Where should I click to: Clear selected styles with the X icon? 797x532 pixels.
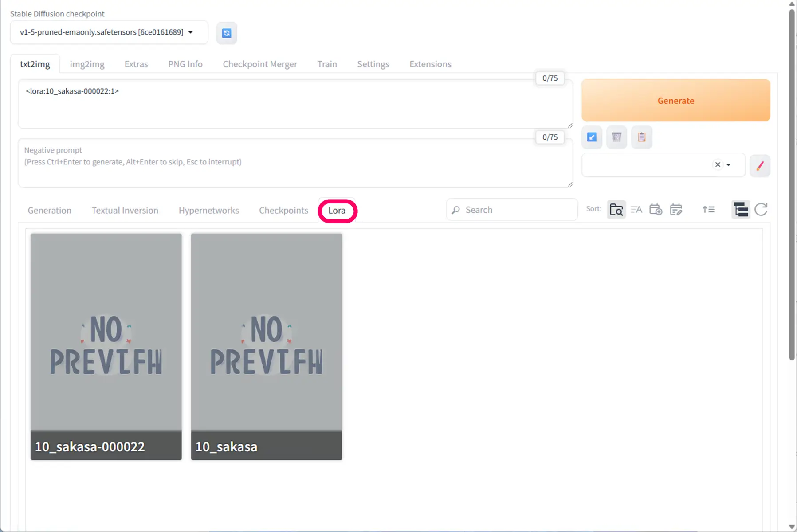(718, 164)
